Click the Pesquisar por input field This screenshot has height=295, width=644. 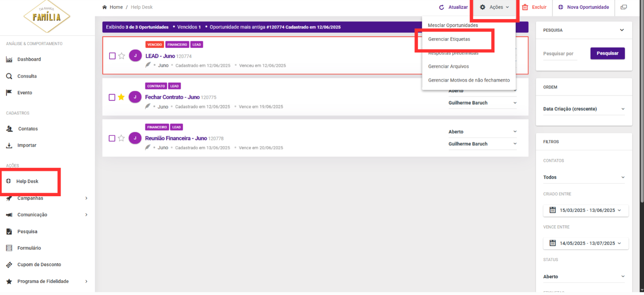pyautogui.click(x=560, y=54)
